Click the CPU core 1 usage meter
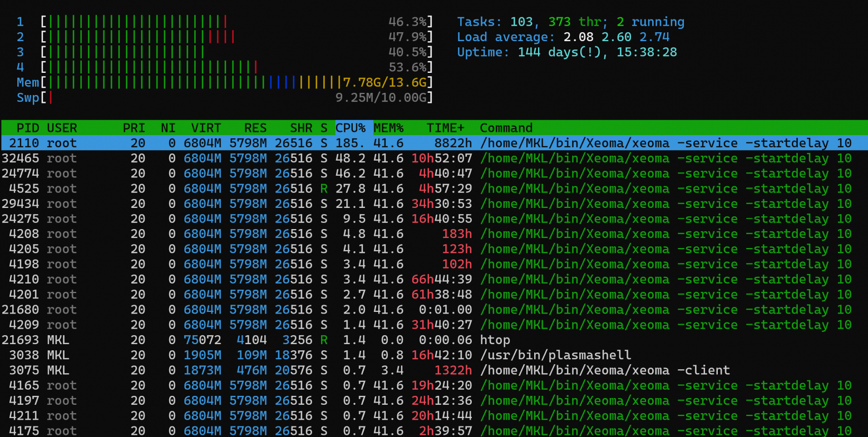The width and height of the screenshot is (868, 437). (x=167, y=22)
